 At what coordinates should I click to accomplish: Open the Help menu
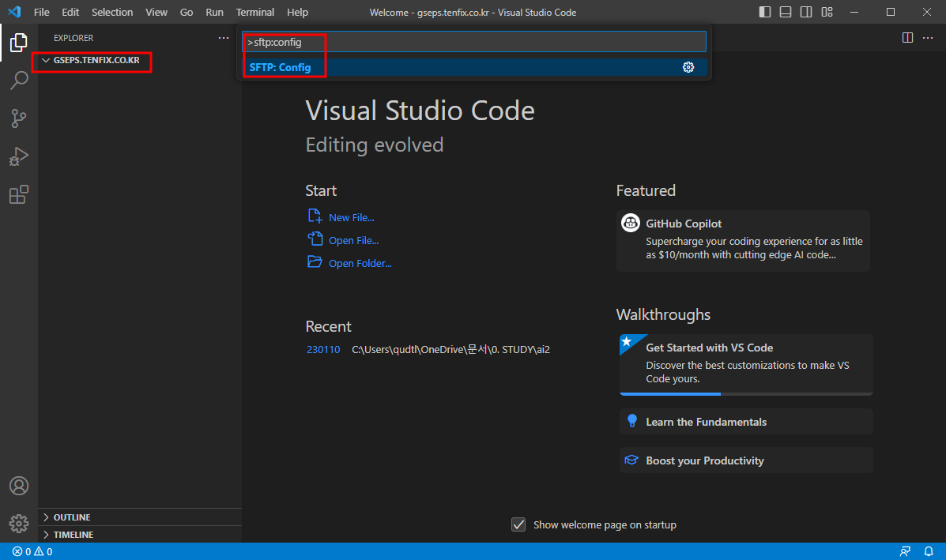pyautogui.click(x=297, y=12)
